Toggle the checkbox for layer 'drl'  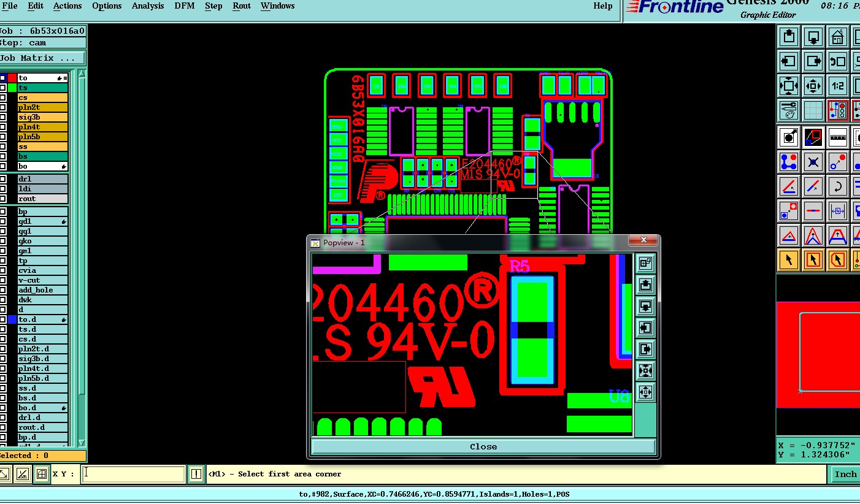click(x=3, y=179)
